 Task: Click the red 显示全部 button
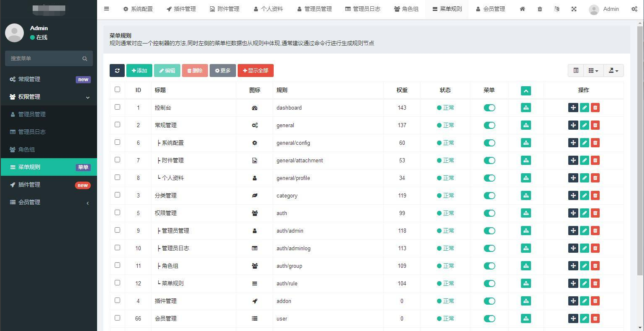click(255, 71)
